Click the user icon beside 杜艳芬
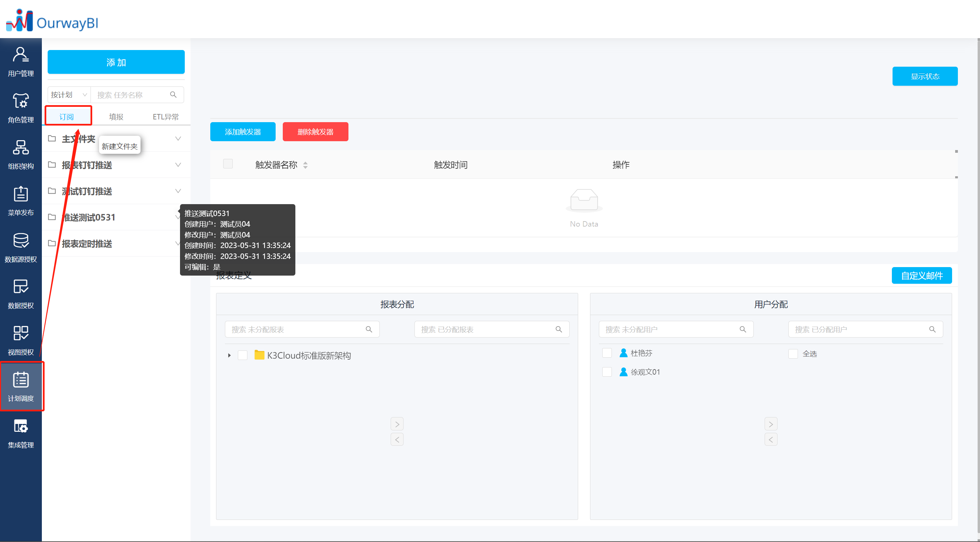 click(623, 353)
